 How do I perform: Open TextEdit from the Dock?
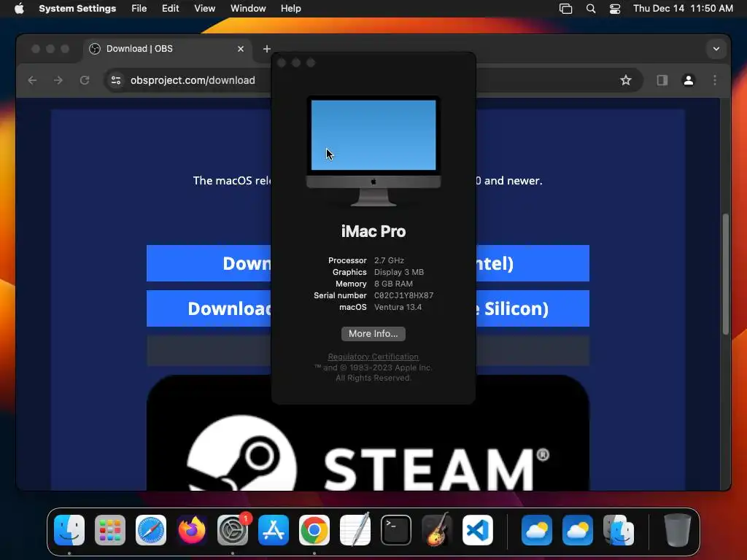coord(355,530)
